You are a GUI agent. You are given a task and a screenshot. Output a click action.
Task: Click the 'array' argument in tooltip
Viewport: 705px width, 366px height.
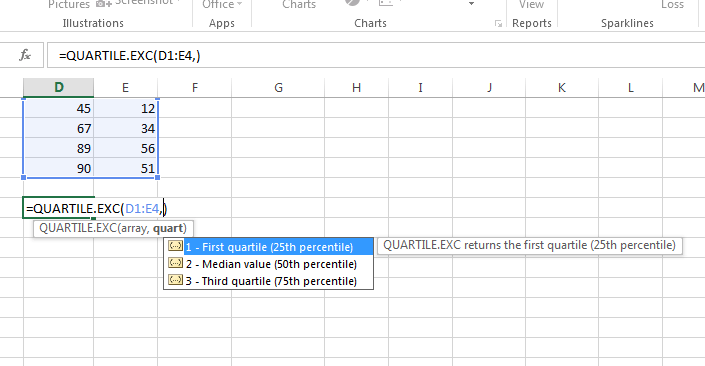click(134, 228)
